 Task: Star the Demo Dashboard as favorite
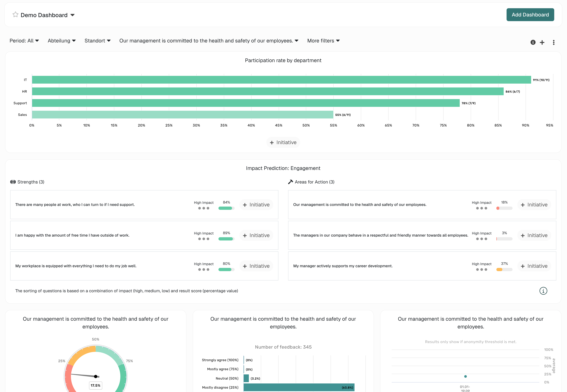15,15
